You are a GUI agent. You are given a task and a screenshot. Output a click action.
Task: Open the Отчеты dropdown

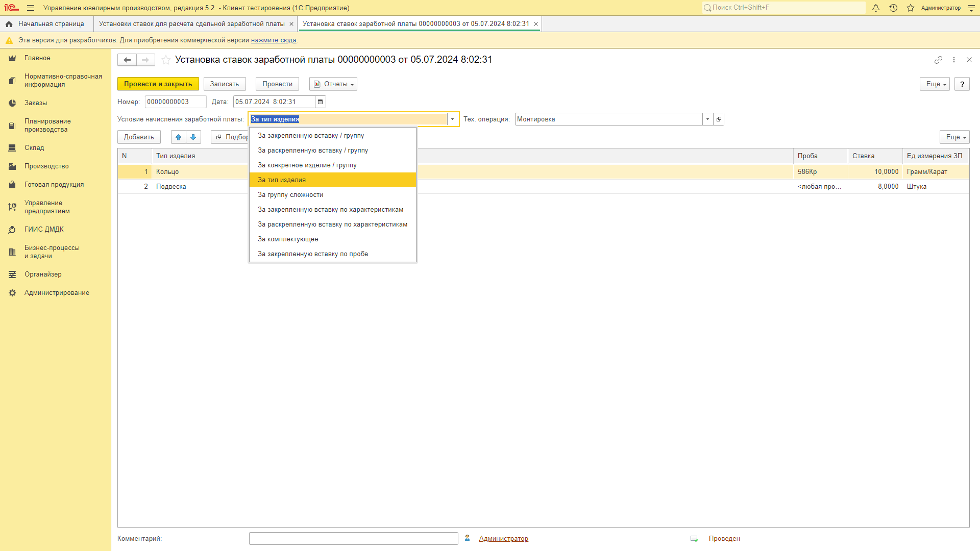(333, 84)
